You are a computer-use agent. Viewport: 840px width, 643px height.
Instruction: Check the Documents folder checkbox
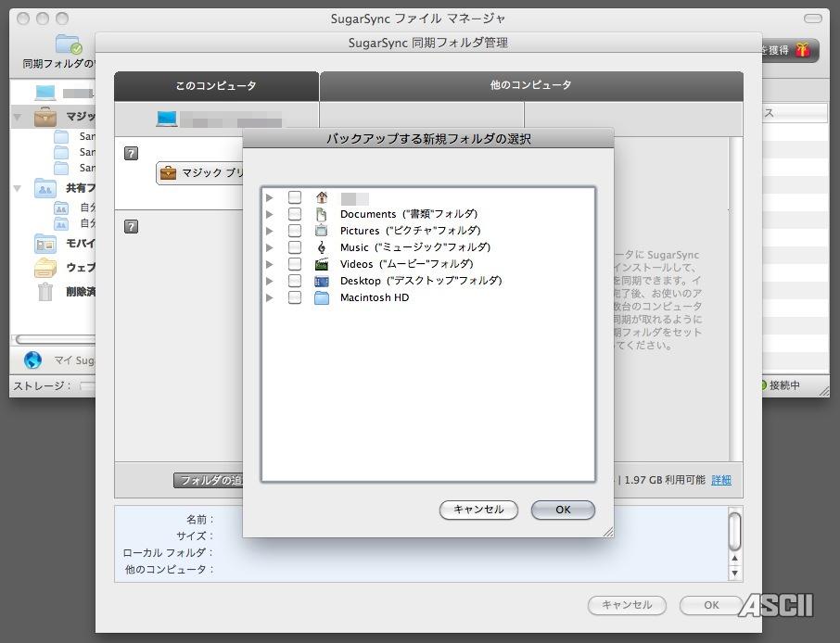[295, 214]
